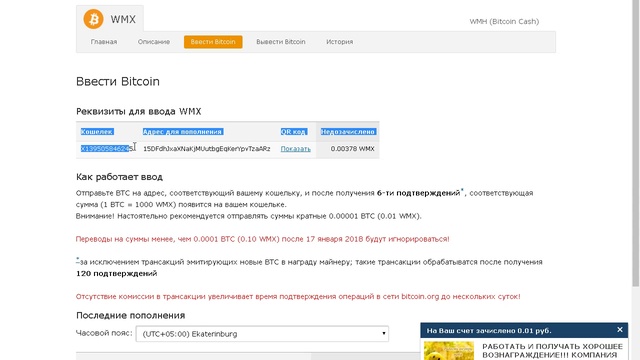Click the 0.00378 WMX value
This screenshot has height=360, width=640.
coord(352,149)
